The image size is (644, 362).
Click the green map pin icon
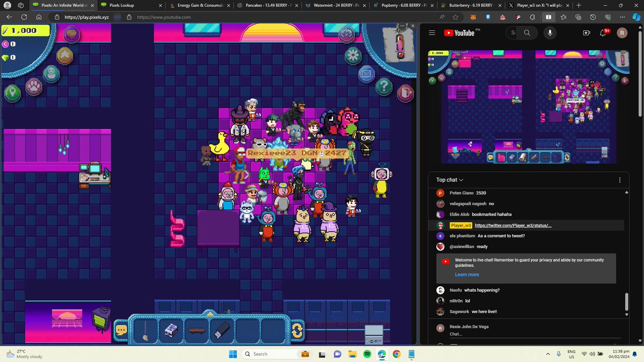[12, 93]
